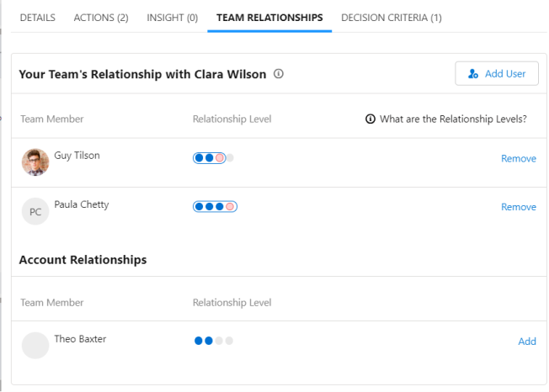The height and width of the screenshot is (392, 549).
Task: Select the Team Relationships tab
Action: [x=269, y=18]
